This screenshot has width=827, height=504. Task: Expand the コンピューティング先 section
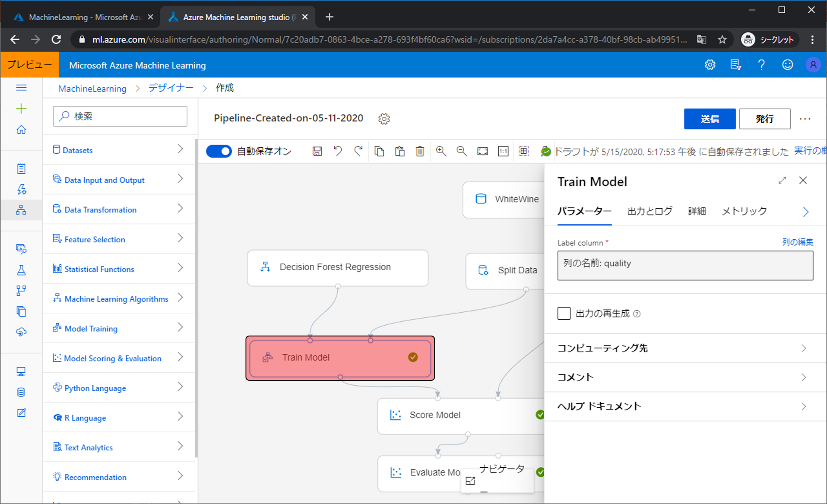(685, 348)
